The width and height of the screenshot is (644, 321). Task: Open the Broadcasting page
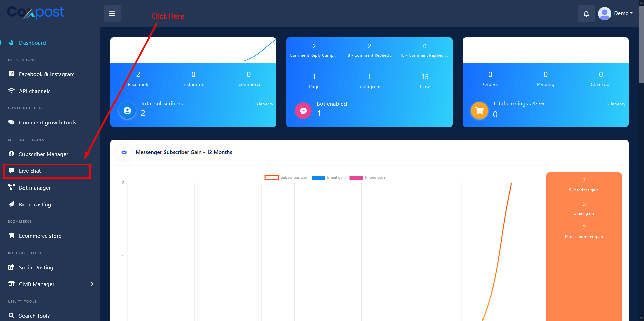click(35, 204)
